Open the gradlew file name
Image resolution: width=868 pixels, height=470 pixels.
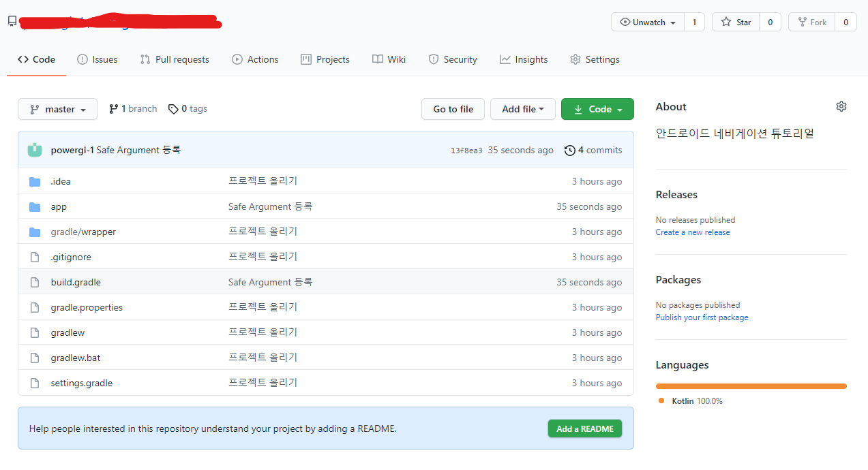[x=68, y=332]
